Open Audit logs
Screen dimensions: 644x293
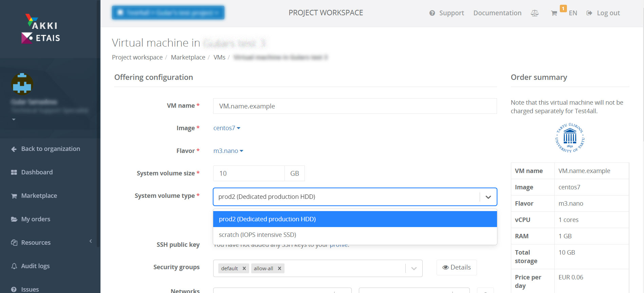tap(35, 266)
